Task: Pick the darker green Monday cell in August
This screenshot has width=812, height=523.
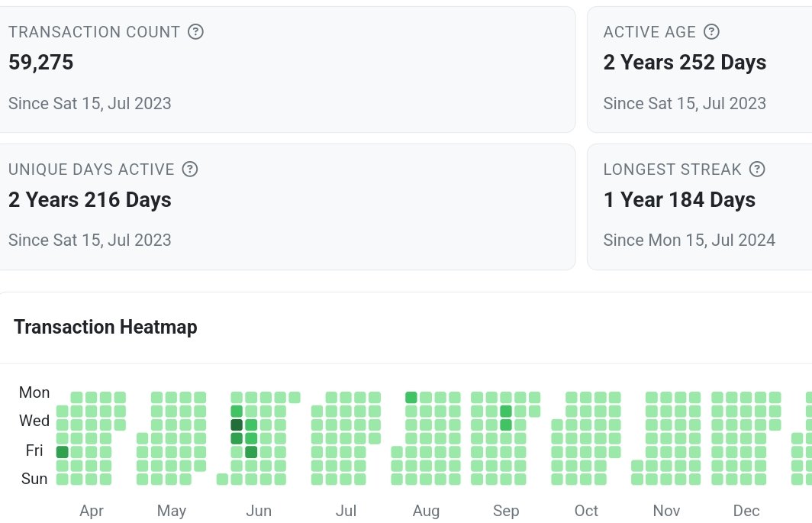Action: point(411,398)
